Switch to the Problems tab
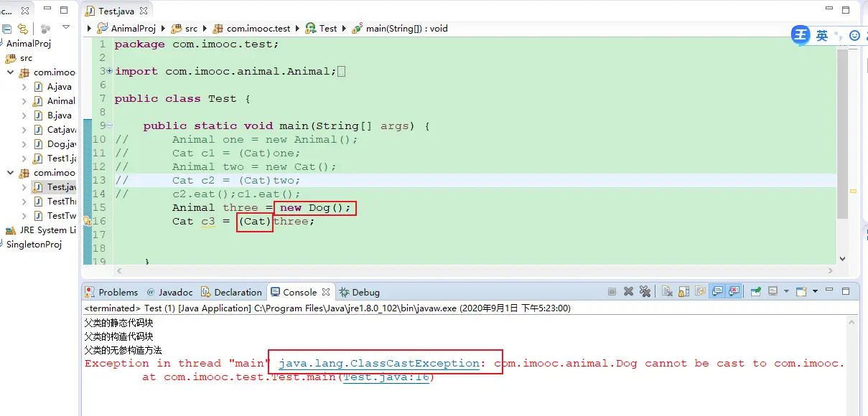Image resolution: width=868 pixels, height=416 pixels. point(111,292)
